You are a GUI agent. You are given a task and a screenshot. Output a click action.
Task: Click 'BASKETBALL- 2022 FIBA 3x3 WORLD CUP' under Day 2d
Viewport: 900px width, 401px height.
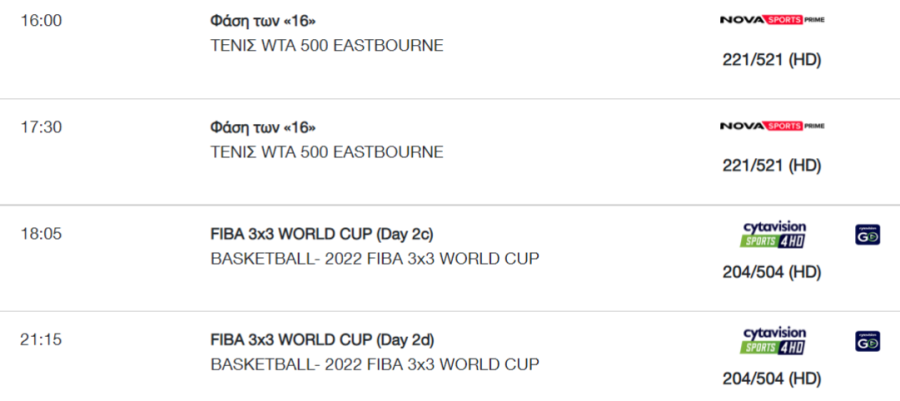pyautogui.click(x=375, y=365)
